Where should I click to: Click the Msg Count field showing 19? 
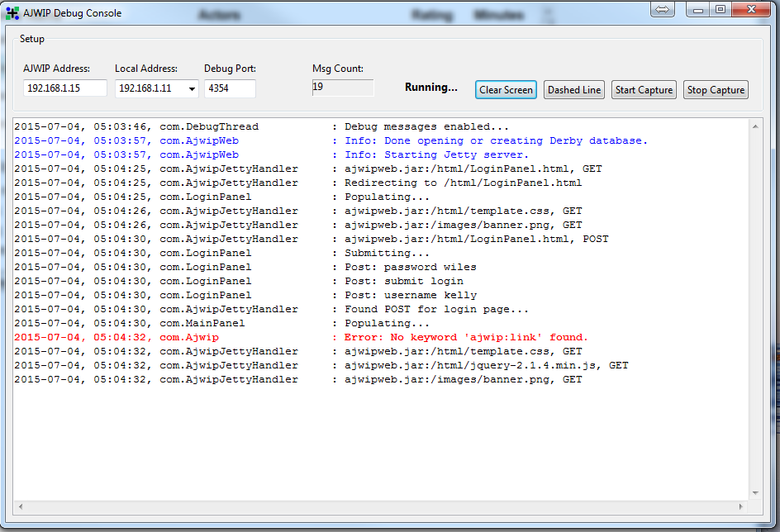point(342,88)
